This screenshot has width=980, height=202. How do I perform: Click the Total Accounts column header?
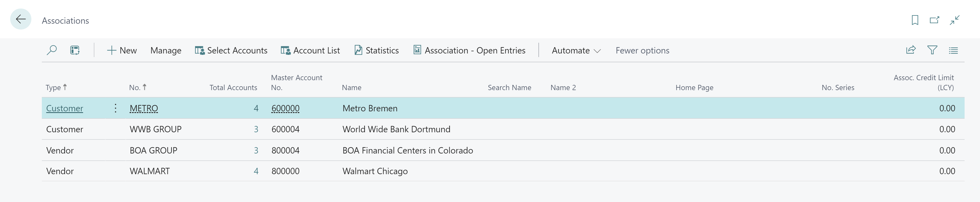point(233,88)
